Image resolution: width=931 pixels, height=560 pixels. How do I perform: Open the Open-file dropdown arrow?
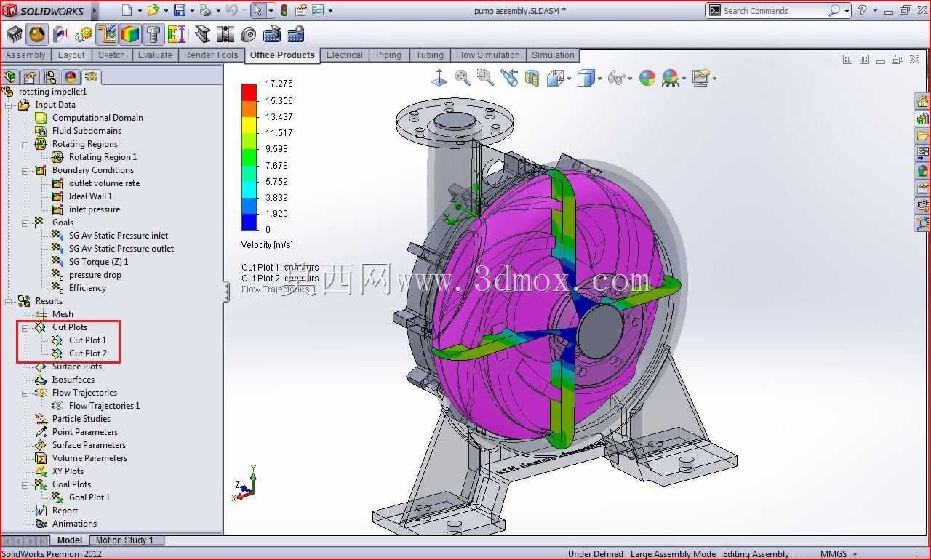(165, 11)
